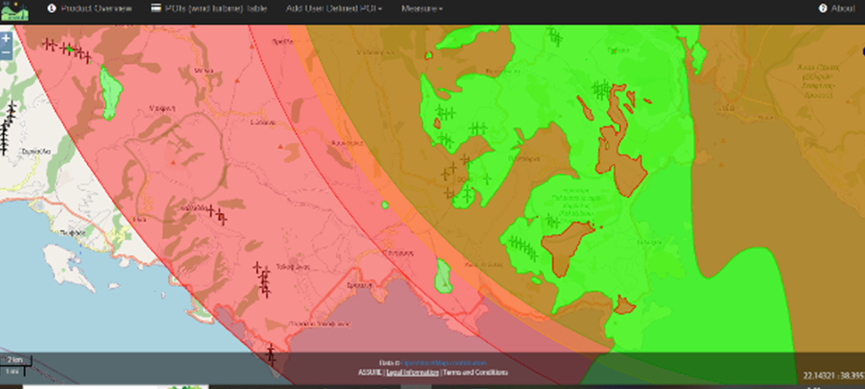The image size is (865, 389).
Task: Click the Product Overview info icon
Action: coord(52,8)
